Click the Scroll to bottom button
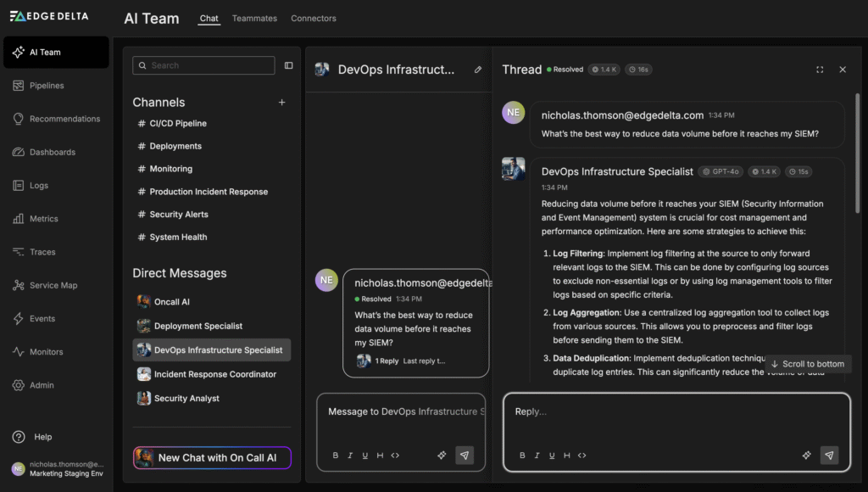Viewport: 868px width, 492px height. (807, 364)
